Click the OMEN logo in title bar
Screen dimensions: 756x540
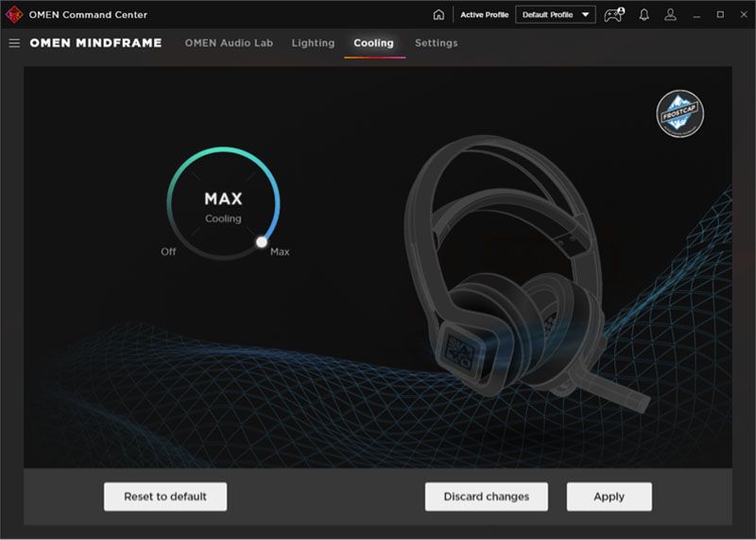[x=14, y=14]
